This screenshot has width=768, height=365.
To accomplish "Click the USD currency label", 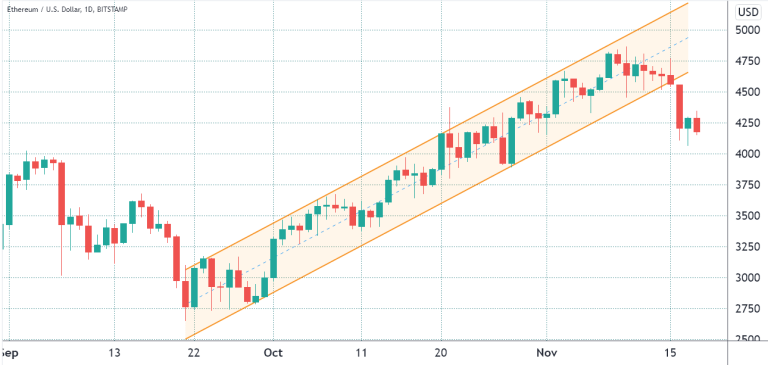I will (x=750, y=12).
